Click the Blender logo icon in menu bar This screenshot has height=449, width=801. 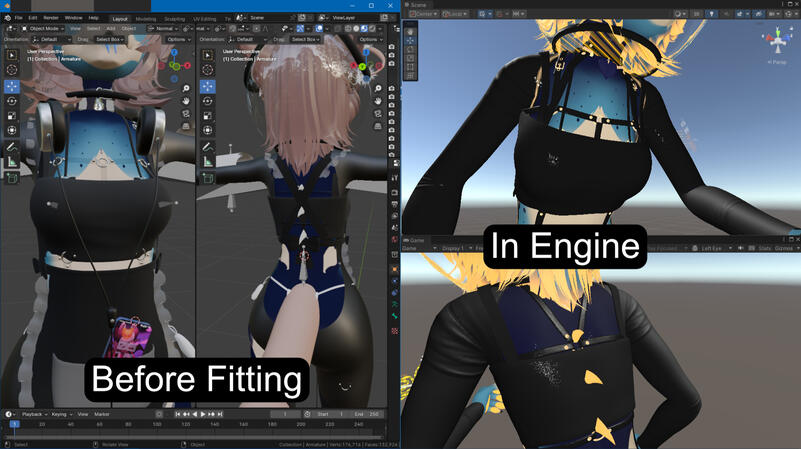tap(7, 18)
